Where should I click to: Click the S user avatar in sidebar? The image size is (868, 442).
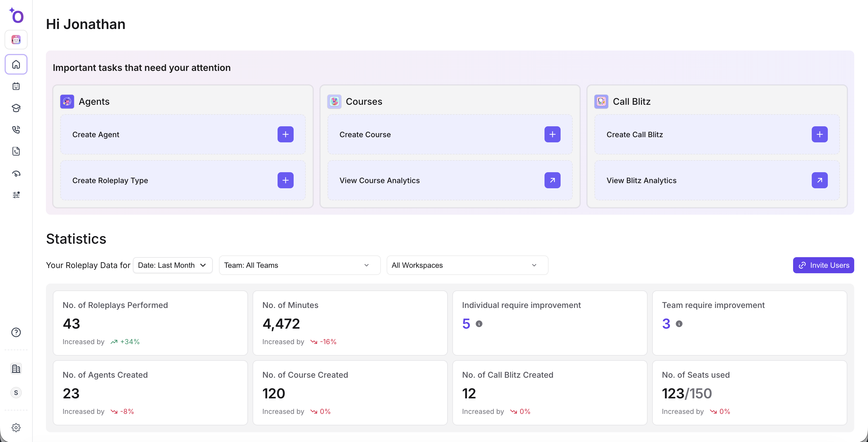click(x=16, y=392)
